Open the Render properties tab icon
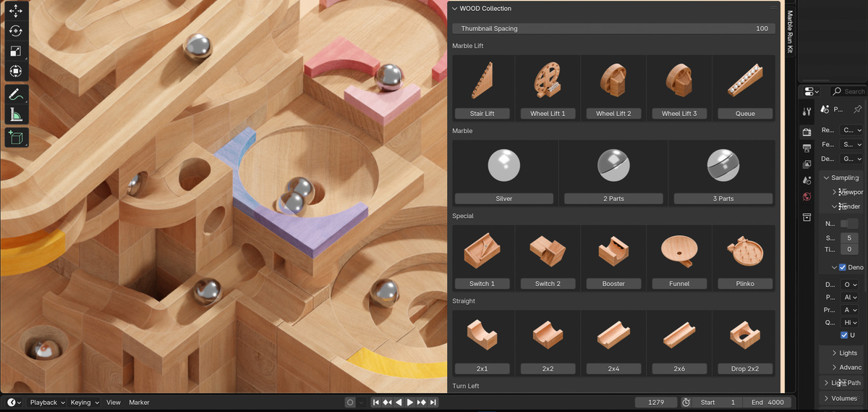Viewport: 868px width, 412px height. point(807,132)
